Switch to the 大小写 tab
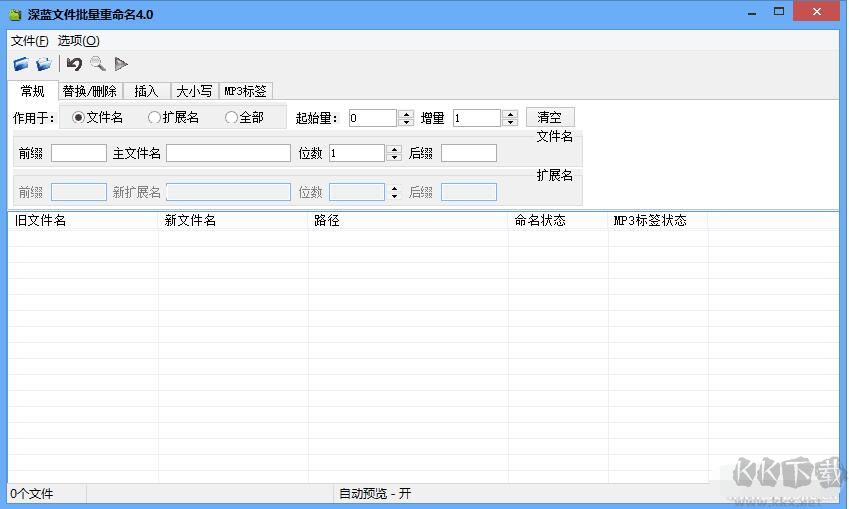Image resolution: width=849 pixels, height=509 pixels. click(194, 91)
